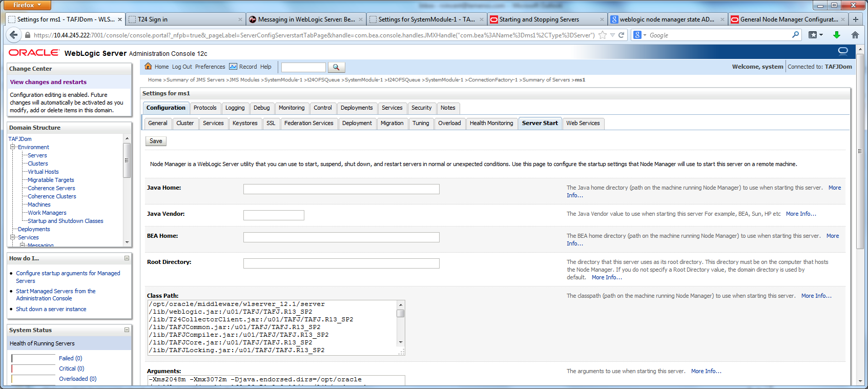Open the Monitoring tab

click(292, 108)
